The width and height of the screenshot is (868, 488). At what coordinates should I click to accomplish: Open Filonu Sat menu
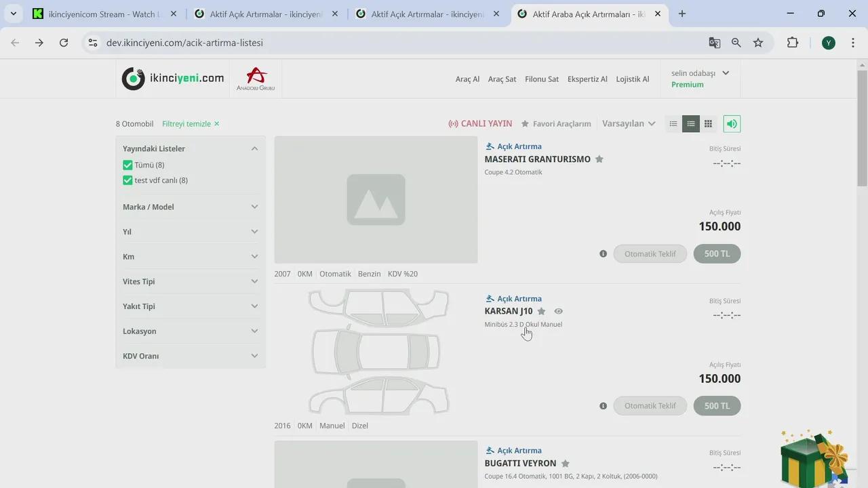click(x=542, y=79)
